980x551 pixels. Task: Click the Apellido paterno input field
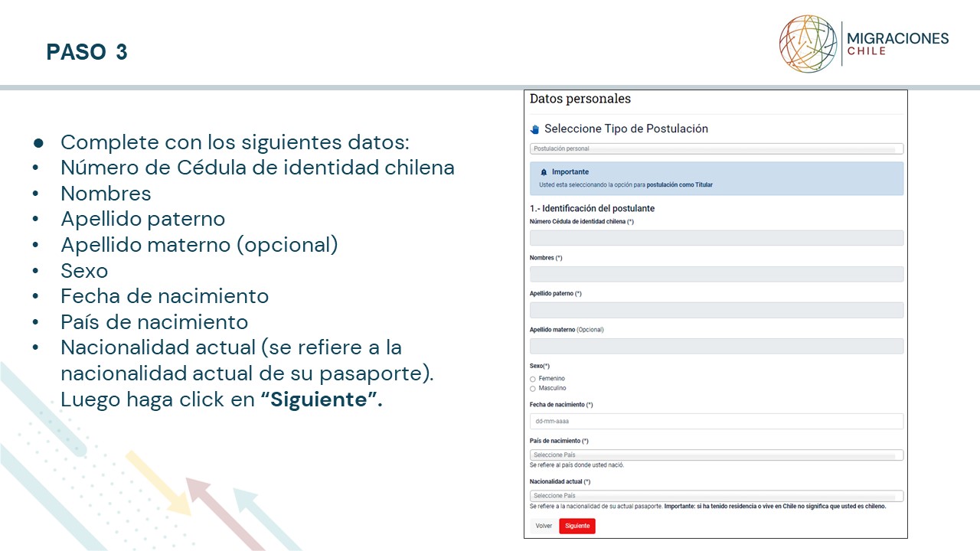717,310
